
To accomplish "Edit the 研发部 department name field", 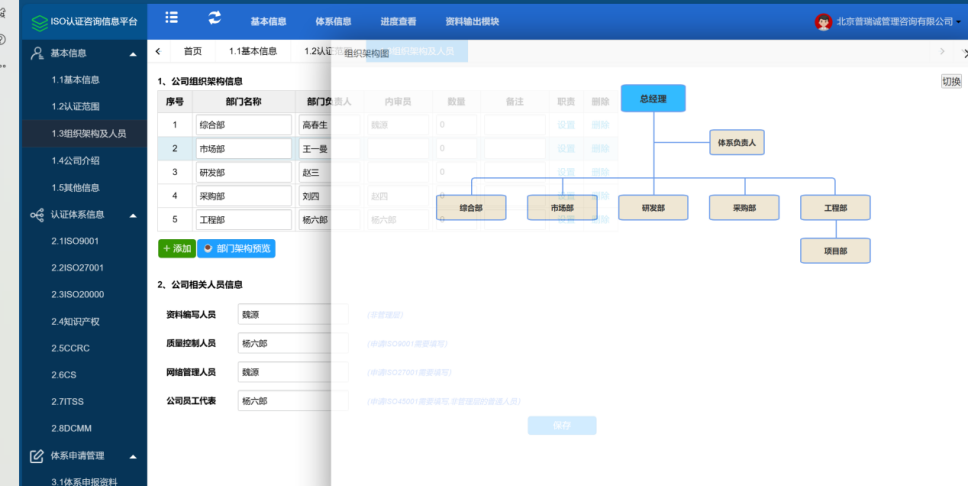I will coord(243,172).
